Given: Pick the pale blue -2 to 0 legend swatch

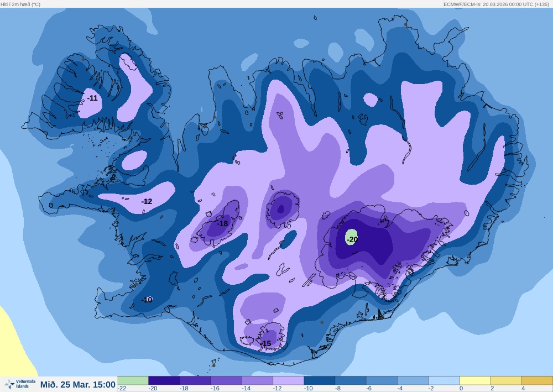Looking at the screenshot, I should pos(444,380).
